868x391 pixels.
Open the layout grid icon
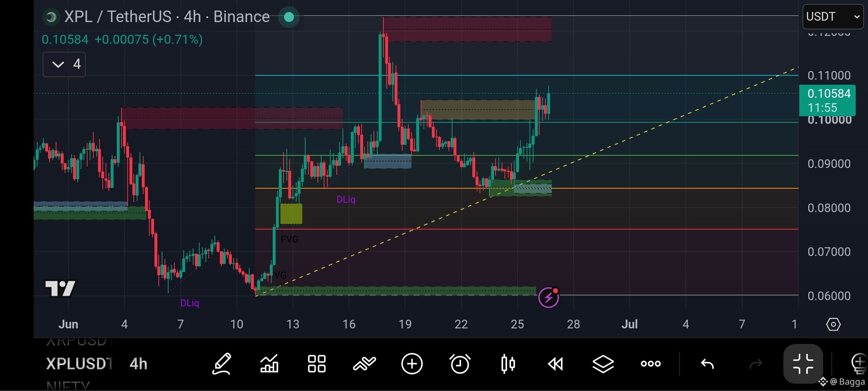pyautogui.click(x=316, y=363)
